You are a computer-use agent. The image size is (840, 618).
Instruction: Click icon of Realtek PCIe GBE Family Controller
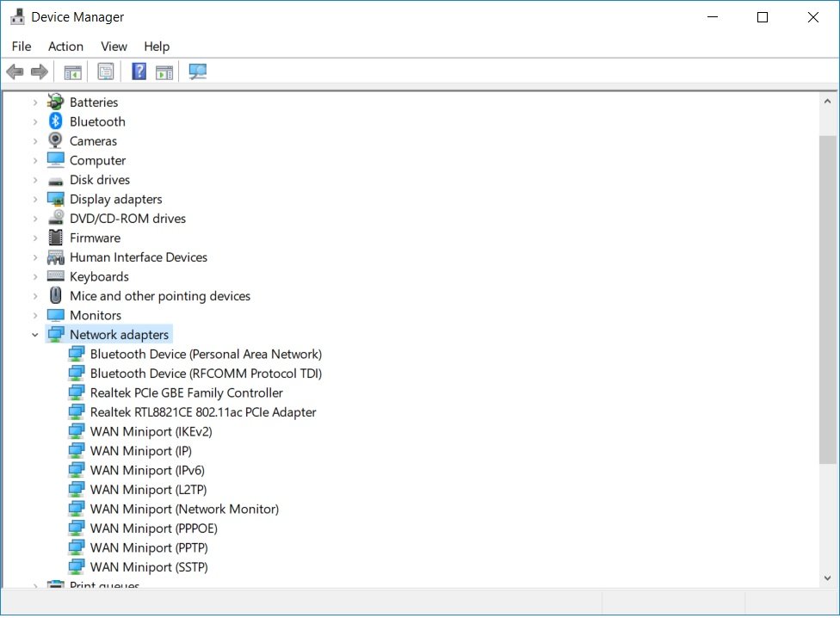click(x=77, y=392)
